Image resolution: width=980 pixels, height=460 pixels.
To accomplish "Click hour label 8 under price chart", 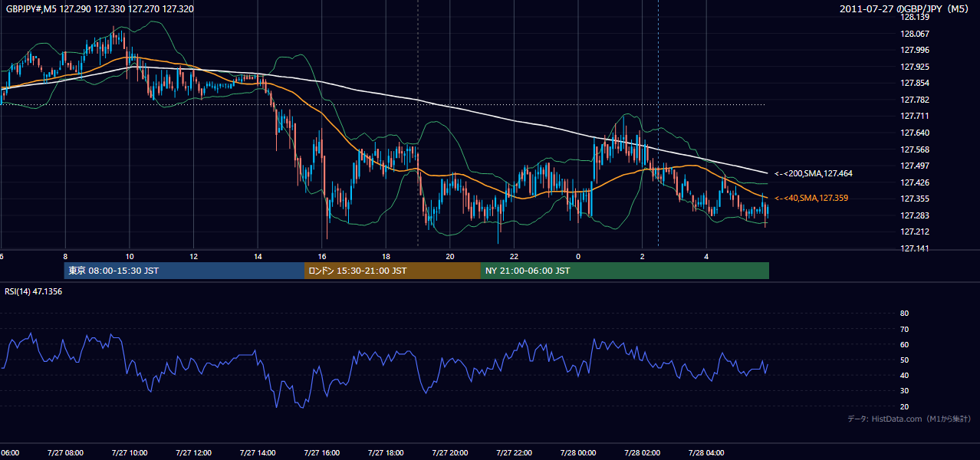I will point(65,256).
